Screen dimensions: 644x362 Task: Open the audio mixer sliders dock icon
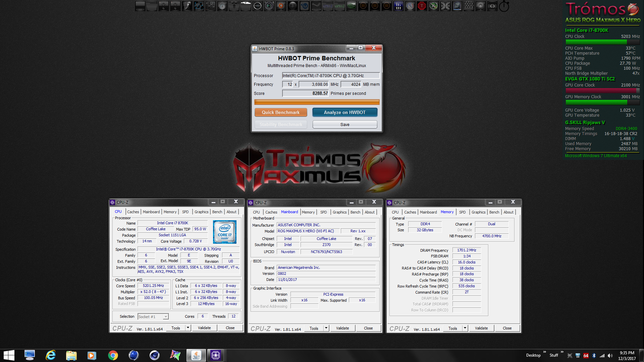point(211,6)
